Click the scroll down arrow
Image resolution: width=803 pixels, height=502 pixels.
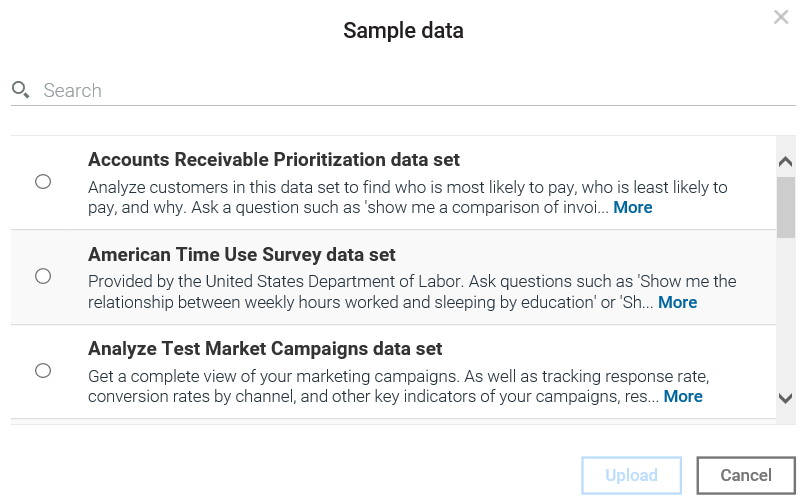click(x=785, y=398)
